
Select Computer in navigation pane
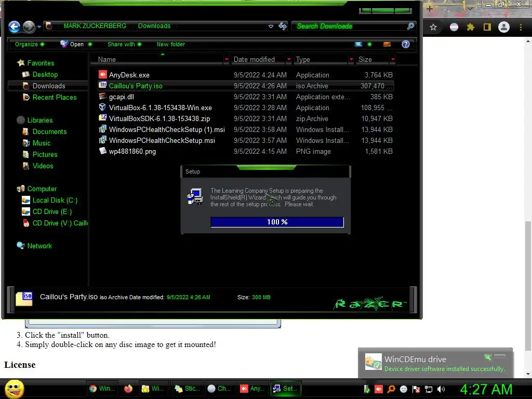42,189
